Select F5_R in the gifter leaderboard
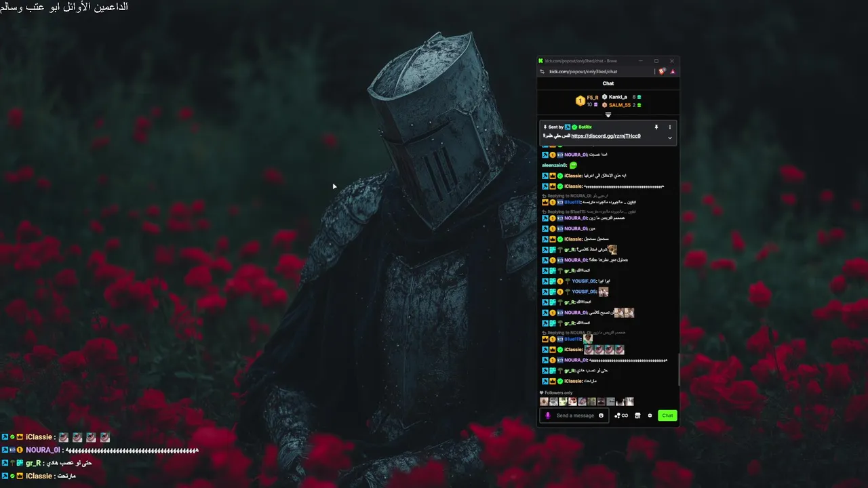The height and width of the screenshot is (488, 868). point(593,98)
